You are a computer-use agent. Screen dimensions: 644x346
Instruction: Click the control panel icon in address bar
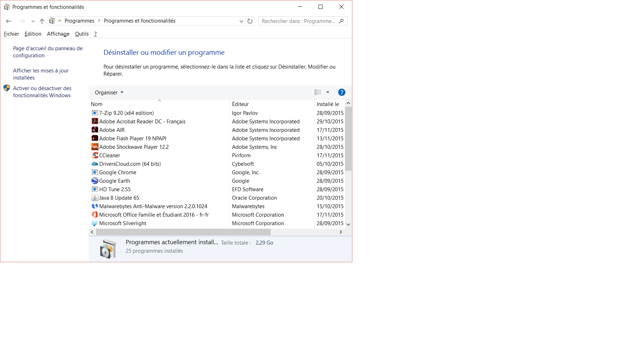point(52,21)
